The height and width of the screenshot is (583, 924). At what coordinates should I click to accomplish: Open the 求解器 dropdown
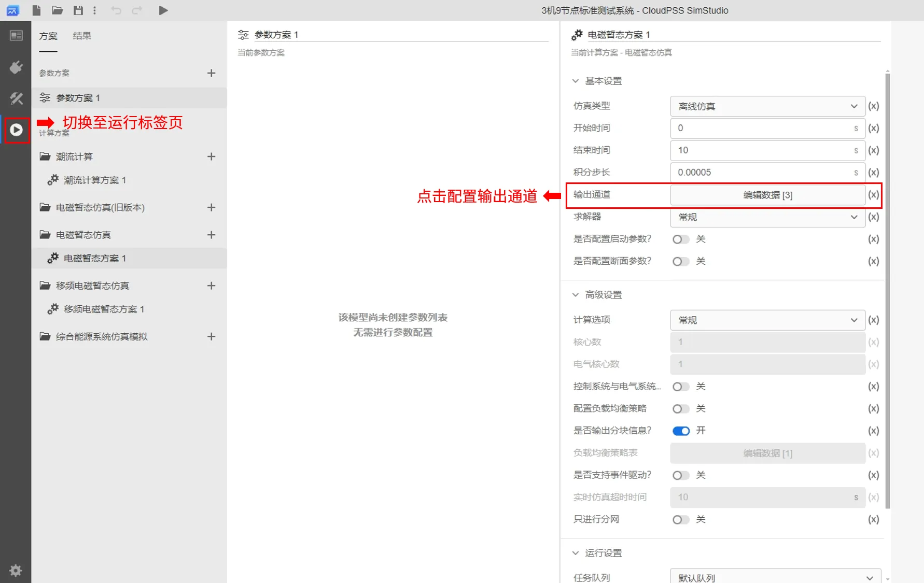tap(767, 217)
